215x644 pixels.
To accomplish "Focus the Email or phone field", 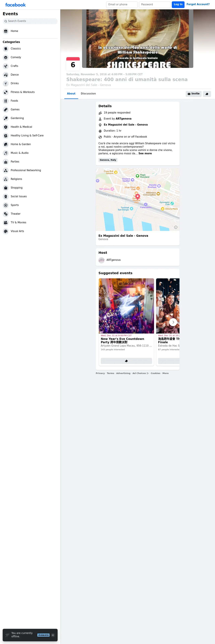I will pyautogui.click(x=122, y=5).
